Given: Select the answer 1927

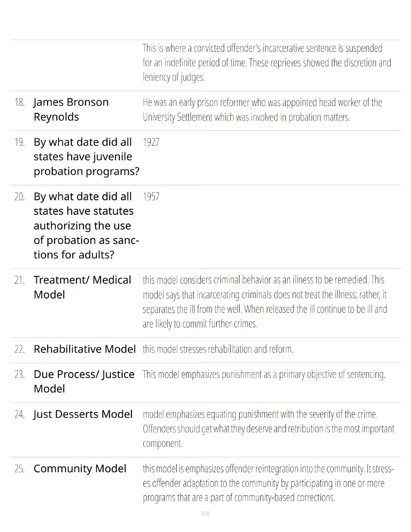Looking at the screenshot, I should pyautogui.click(x=151, y=142).
